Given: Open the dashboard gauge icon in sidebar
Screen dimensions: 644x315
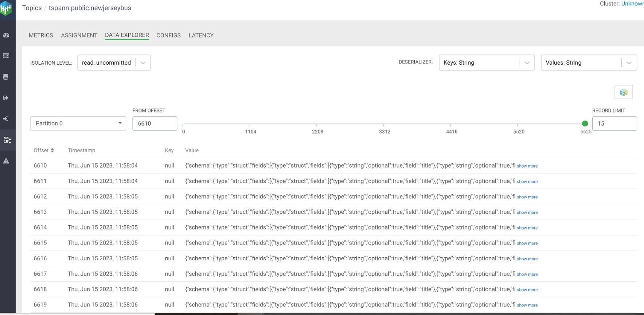Looking at the screenshot, I should point(6,35).
